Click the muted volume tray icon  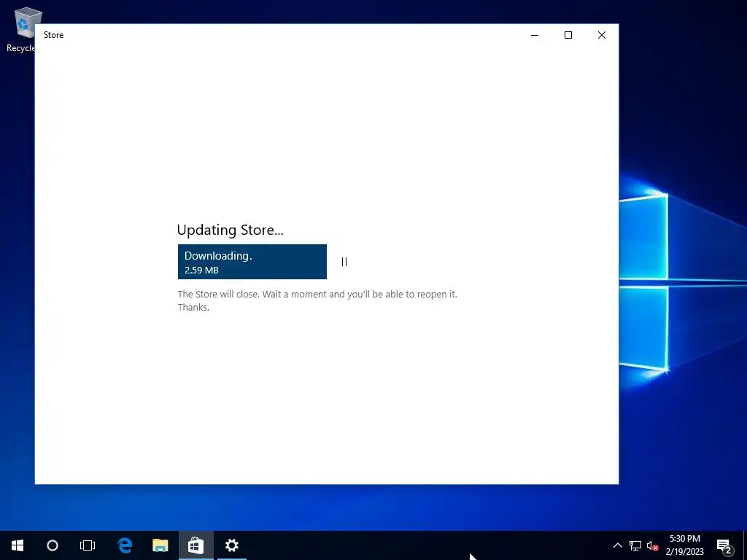click(x=652, y=545)
